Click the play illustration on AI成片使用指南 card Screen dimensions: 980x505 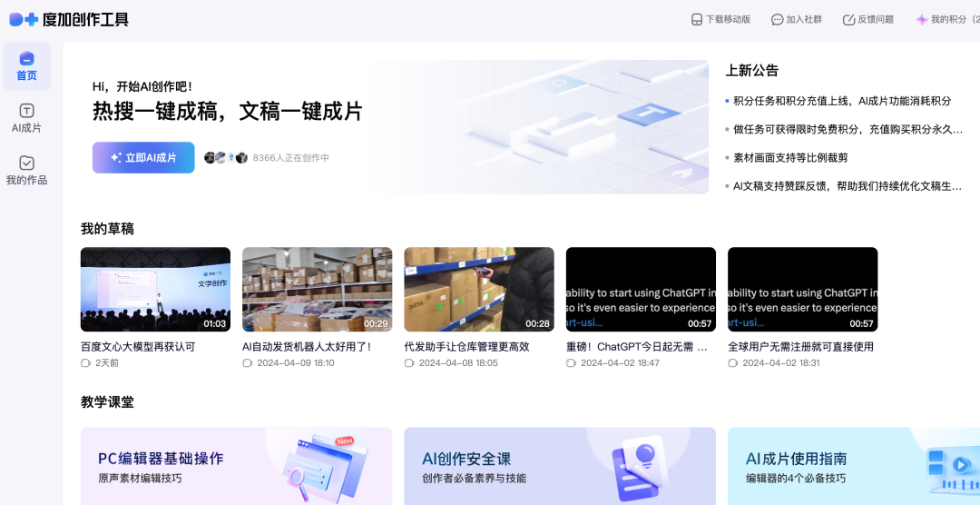pyautogui.click(x=953, y=470)
